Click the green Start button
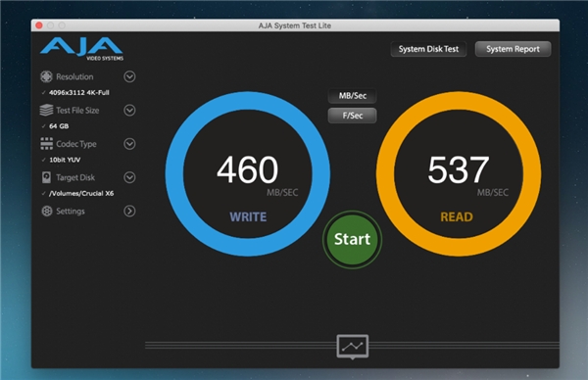 tap(352, 240)
